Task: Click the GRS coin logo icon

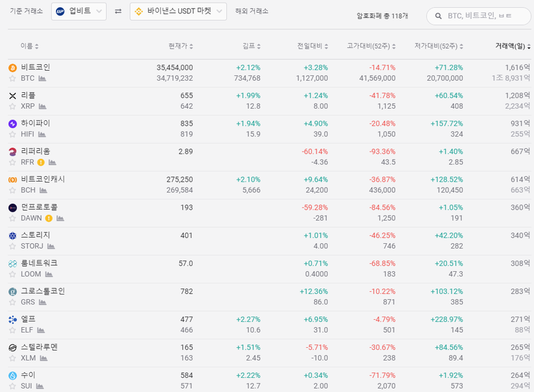Action: click(x=13, y=292)
